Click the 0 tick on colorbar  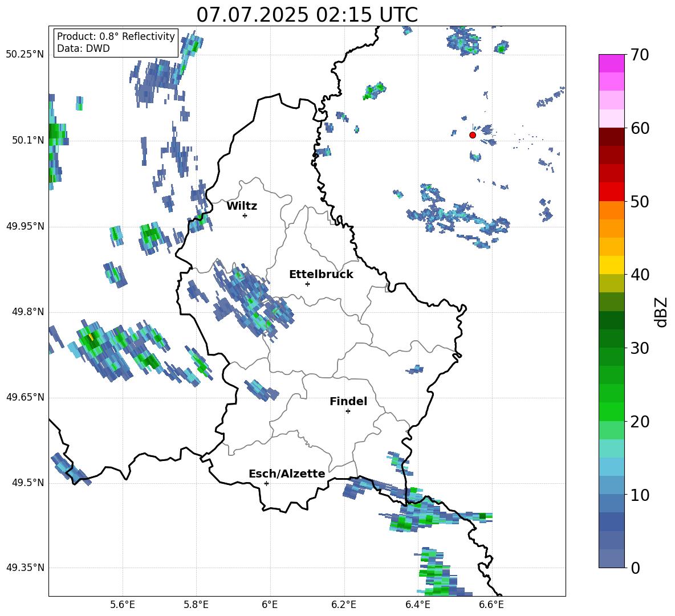(635, 568)
